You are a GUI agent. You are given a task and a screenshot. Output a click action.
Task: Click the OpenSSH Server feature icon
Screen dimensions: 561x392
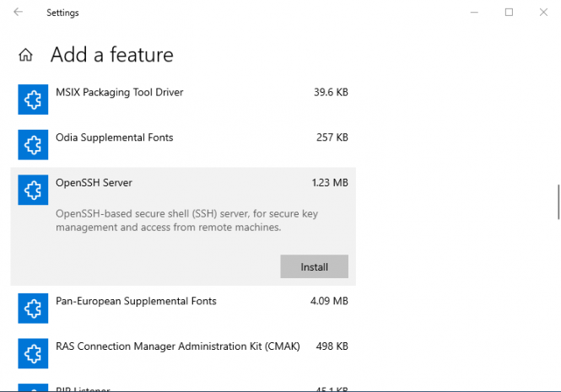point(31,191)
